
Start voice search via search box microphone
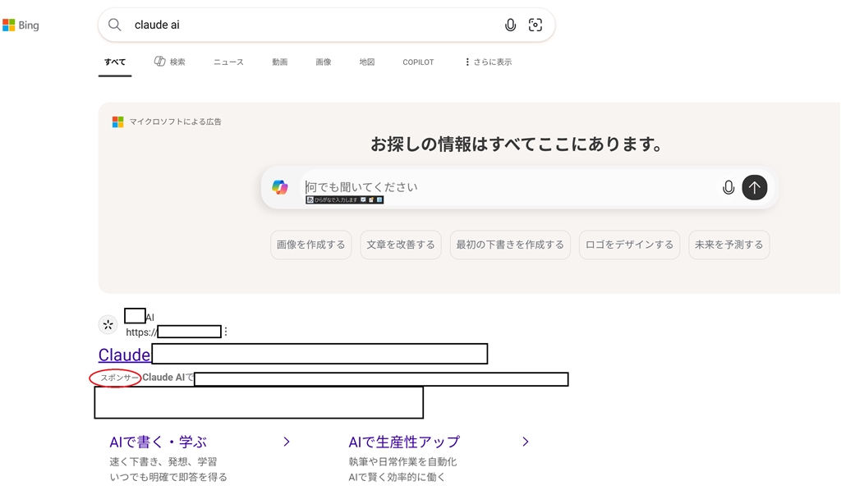coord(510,25)
